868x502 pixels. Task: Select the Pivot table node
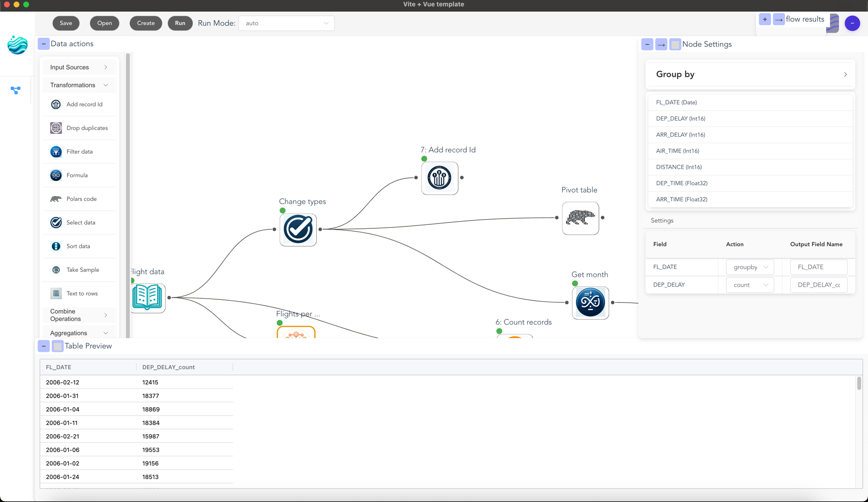click(580, 218)
